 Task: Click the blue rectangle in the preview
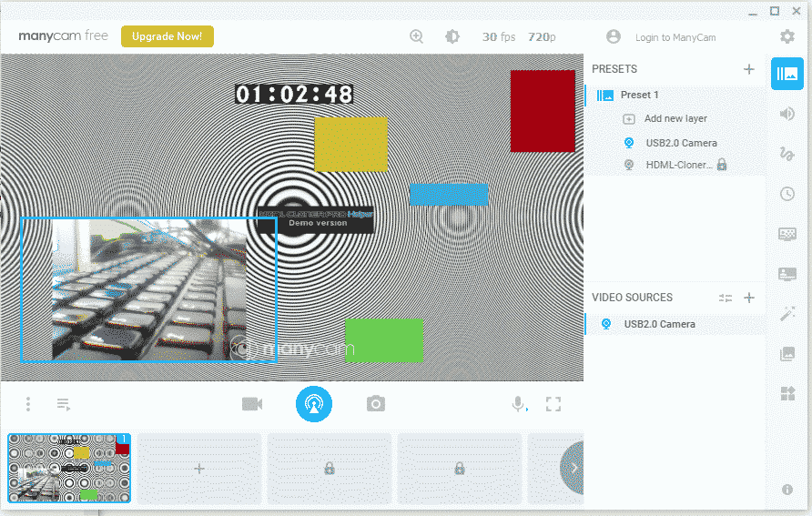[449, 194]
